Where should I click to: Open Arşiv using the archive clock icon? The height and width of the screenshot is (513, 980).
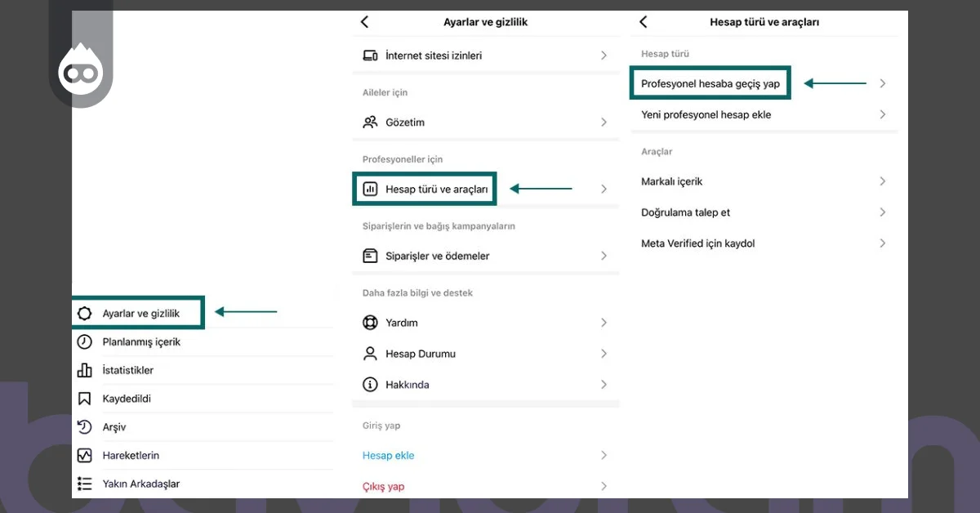coord(85,426)
